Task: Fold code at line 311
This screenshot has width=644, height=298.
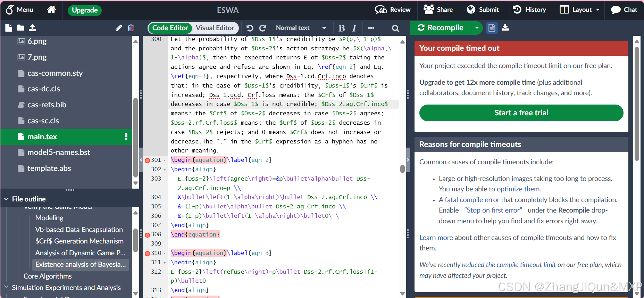Action: coord(165,263)
